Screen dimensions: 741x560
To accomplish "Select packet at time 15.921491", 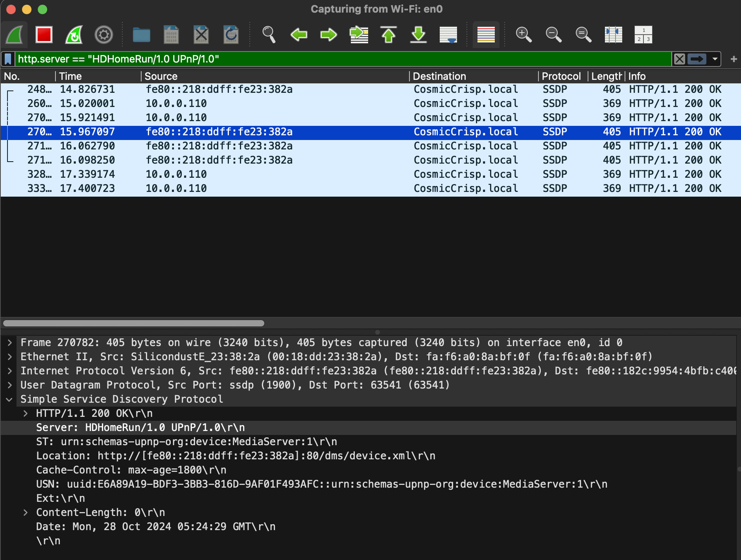I will tap(370, 118).
